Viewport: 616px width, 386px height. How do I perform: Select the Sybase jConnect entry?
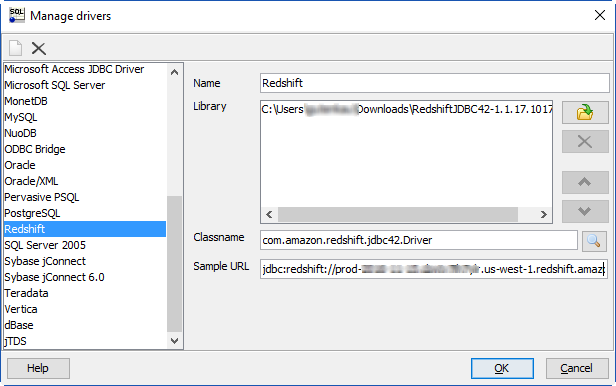coord(85,261)
